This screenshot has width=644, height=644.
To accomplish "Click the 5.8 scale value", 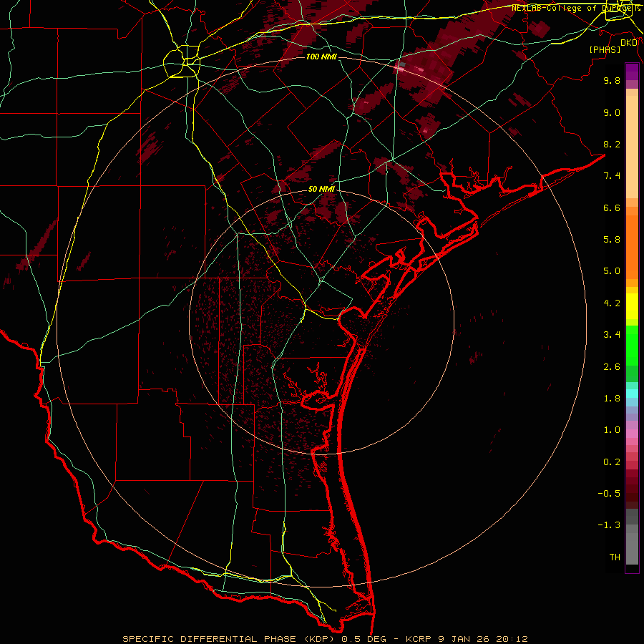I will click(612, 240).
